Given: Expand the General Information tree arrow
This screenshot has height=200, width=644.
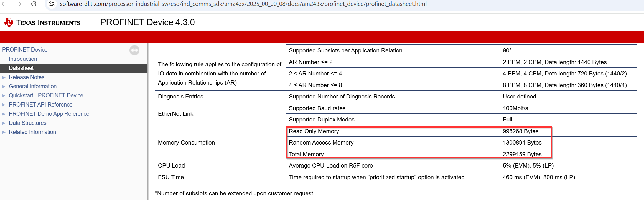Looking at the screenshot, I should pyautogui.click(x=4, y=86).
